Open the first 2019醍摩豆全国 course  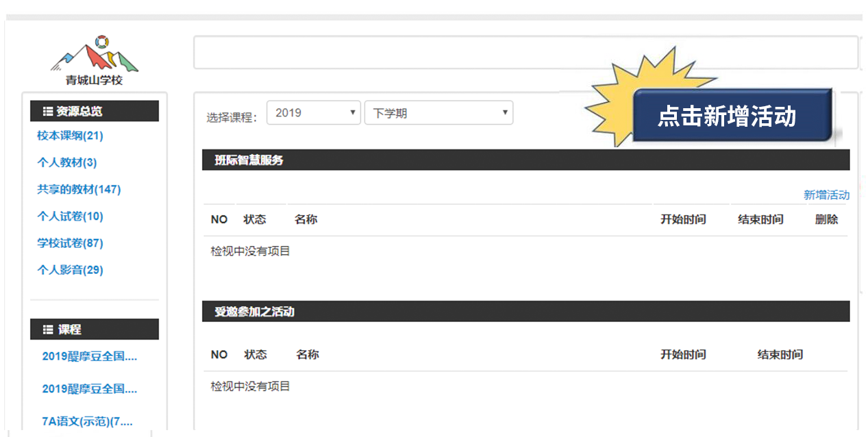[x=90, y=356]
